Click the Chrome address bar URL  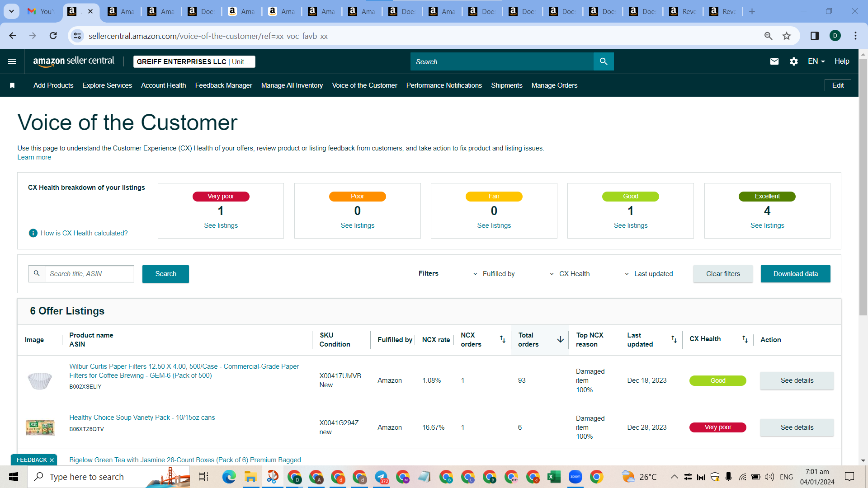pos(208,36)
